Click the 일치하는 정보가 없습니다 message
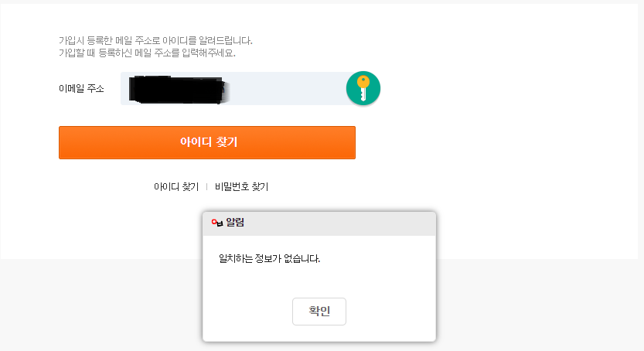Screen dimensions: 644x351 tap(270, 258)
